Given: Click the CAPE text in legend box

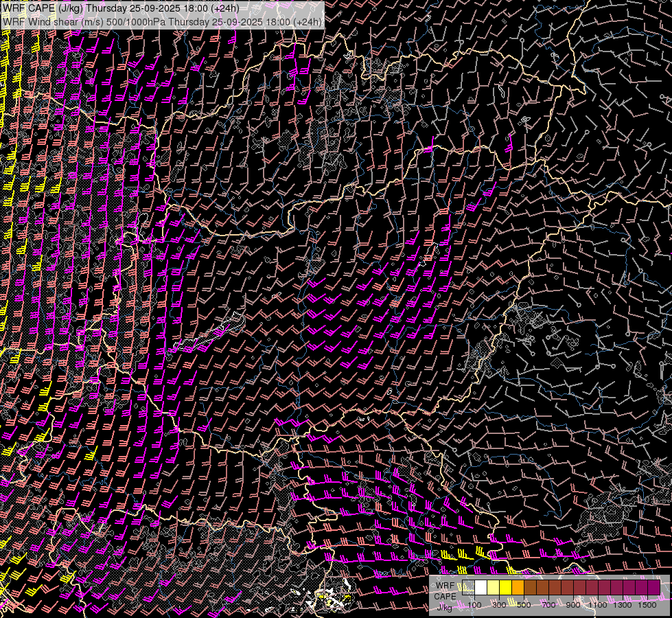Looking at the screenshot, I should tap(445, 596).
